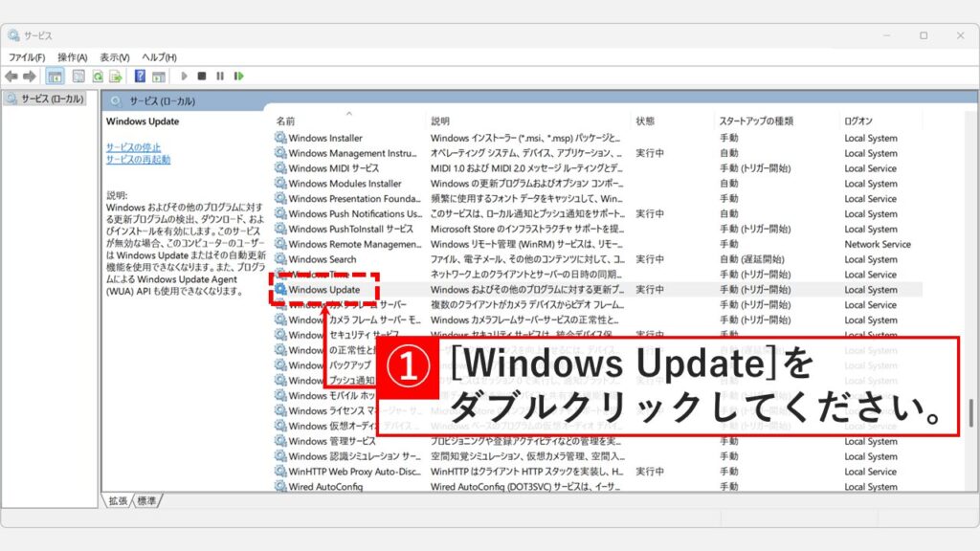Image resolution: width=980 pixels, height=551 pixels.
Task: Open the ファイル menu
Action: tap(29, 57)
